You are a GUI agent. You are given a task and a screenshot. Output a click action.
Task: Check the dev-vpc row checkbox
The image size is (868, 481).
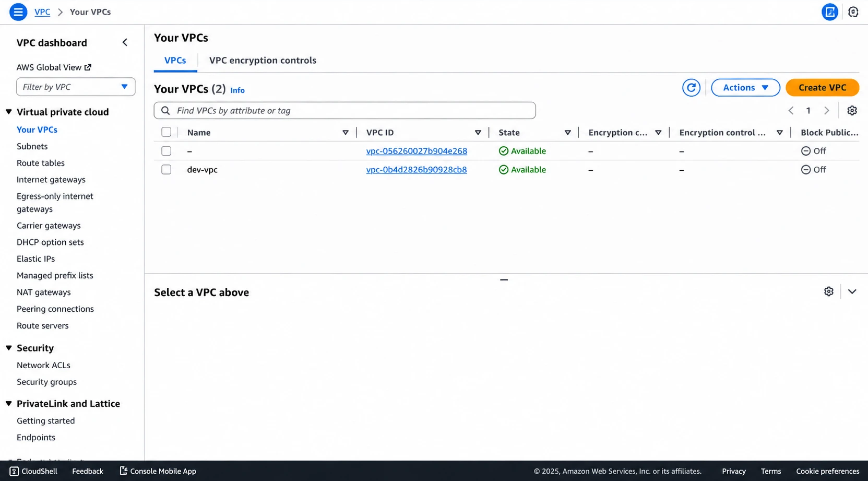point(166,170)
